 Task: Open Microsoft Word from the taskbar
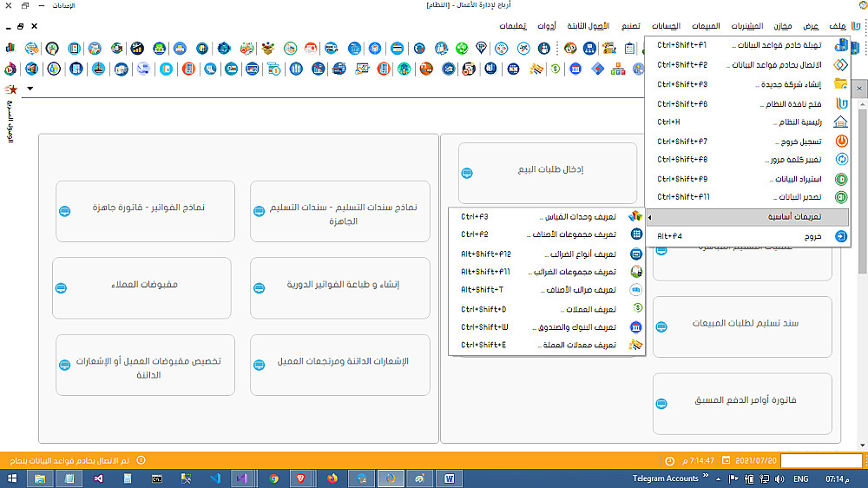click(449, 478)
